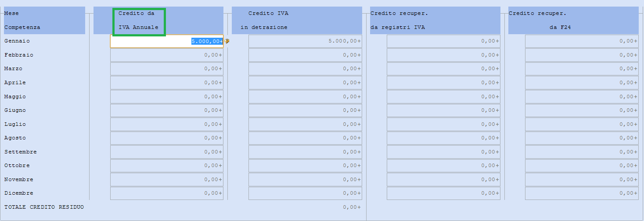This screenshot has height=221, width=644.
Task: Click Agosto field in Credito IVA in detrazione
Action: coord(305,138)
